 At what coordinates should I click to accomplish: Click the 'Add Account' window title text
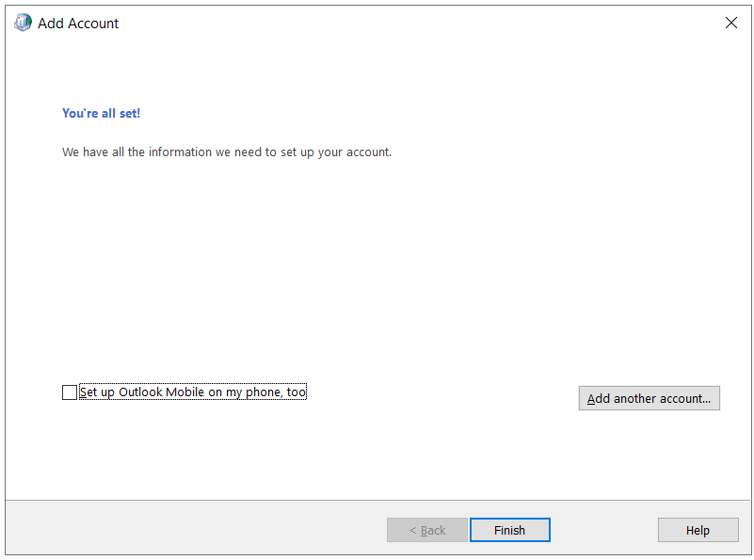click(78, 24)
